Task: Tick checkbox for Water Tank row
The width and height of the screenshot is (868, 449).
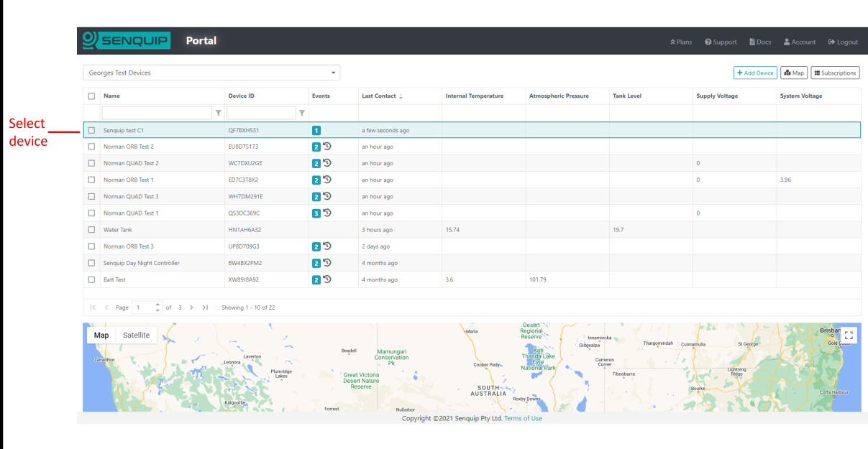Action: [91, 230]
